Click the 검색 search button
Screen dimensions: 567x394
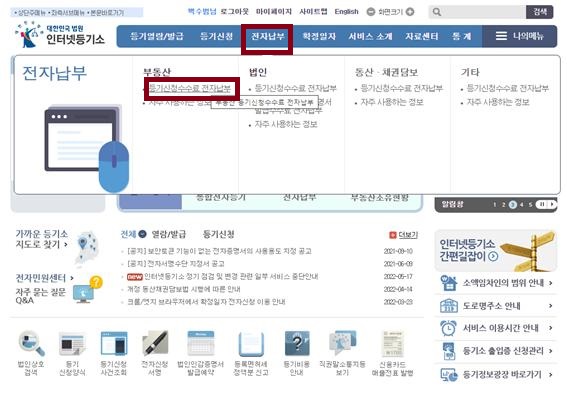click(540, 12)
